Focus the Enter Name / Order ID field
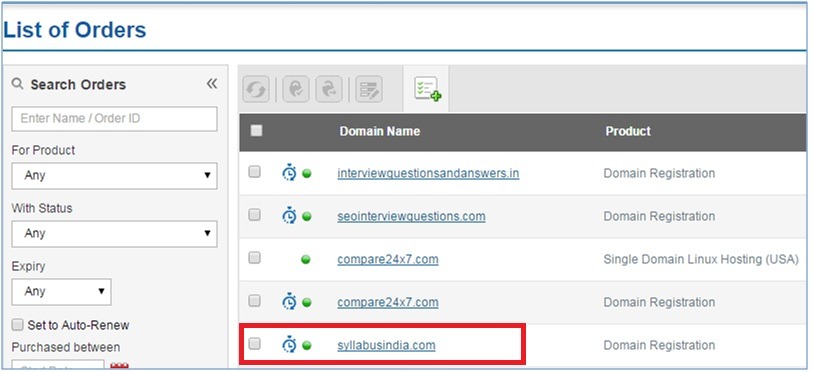This screenshot has height=372, width=813. pos(114,119)
